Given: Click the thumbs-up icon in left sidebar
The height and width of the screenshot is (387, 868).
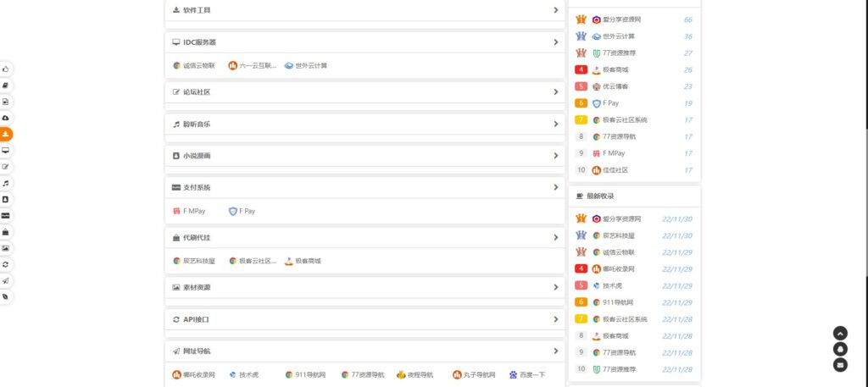Looking at the screenshot, I should 6,69.
